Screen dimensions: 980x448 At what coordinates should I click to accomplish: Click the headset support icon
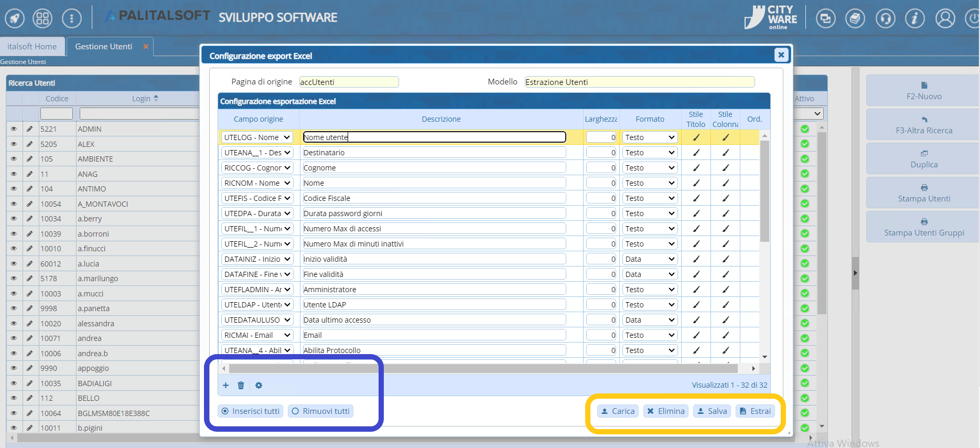(x=885, y=19)
